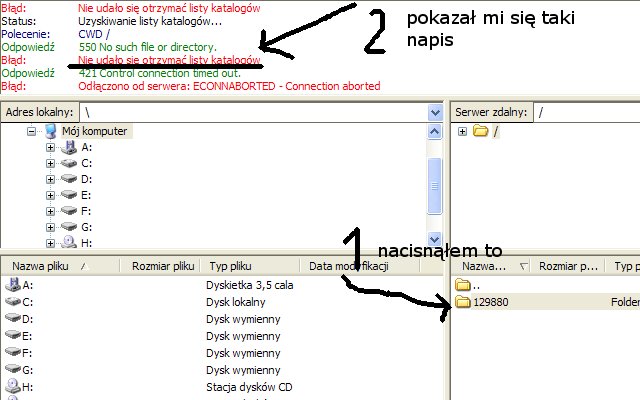Sort remote files by Nazwa column

(491, 267)
